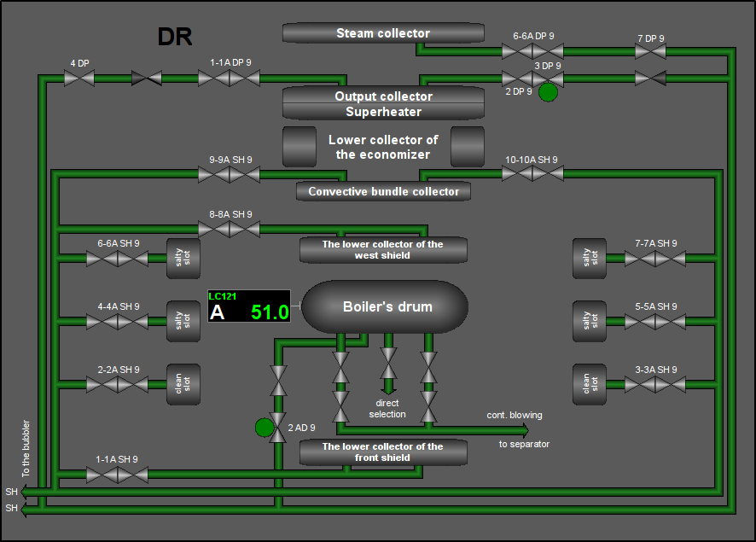
Task: Click the 9-9A SH 9 valve
Action: point(229,174)
